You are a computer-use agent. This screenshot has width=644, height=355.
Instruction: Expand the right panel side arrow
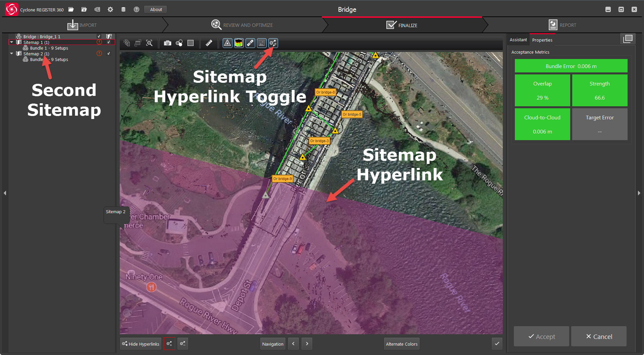[639, 193]
